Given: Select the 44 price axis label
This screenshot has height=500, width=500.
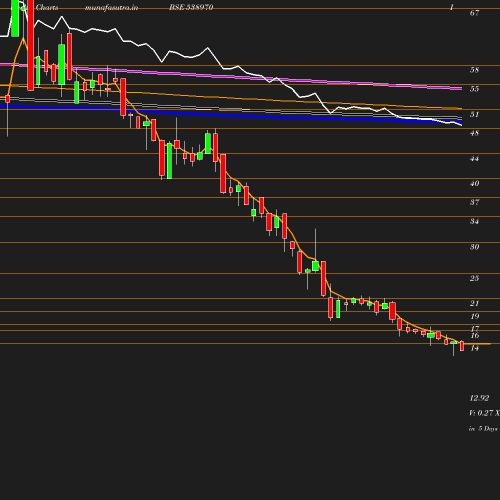Looking at the screenshot, I should pos(474,159).
